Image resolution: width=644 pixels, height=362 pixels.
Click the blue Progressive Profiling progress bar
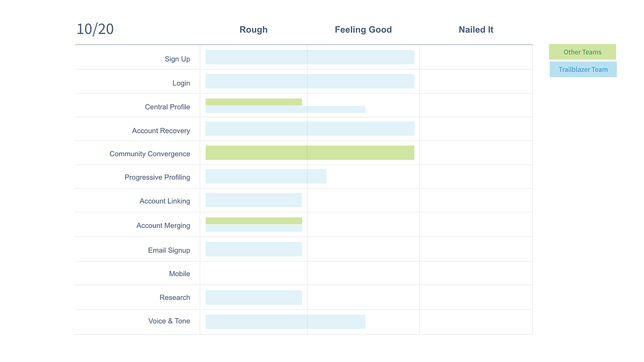coord(265,176)
